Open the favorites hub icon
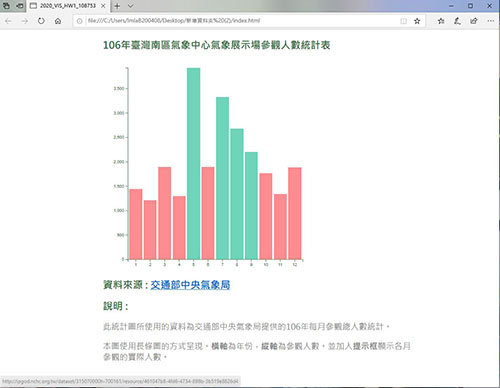Viewport: 500px width, 388px height. (x=441, y=21)
